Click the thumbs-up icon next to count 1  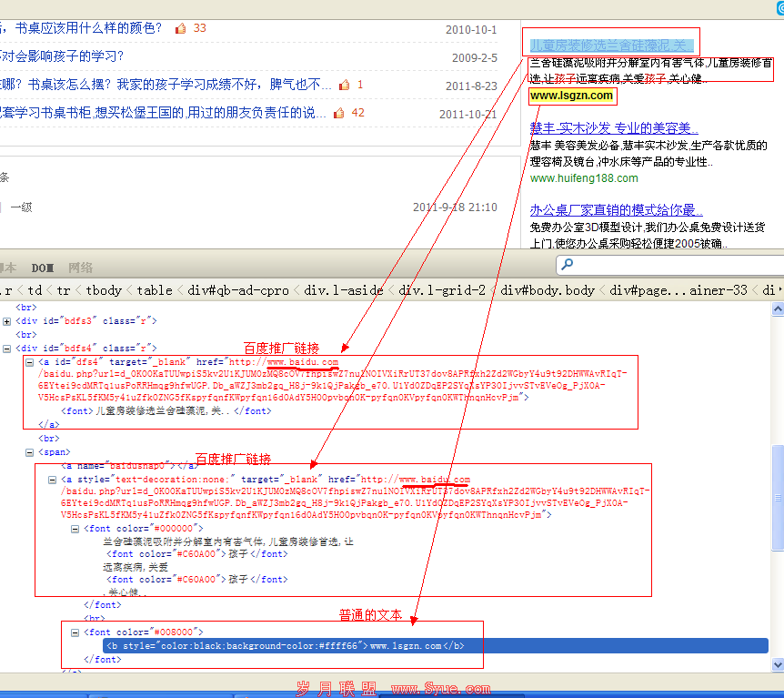pos(345,84)
